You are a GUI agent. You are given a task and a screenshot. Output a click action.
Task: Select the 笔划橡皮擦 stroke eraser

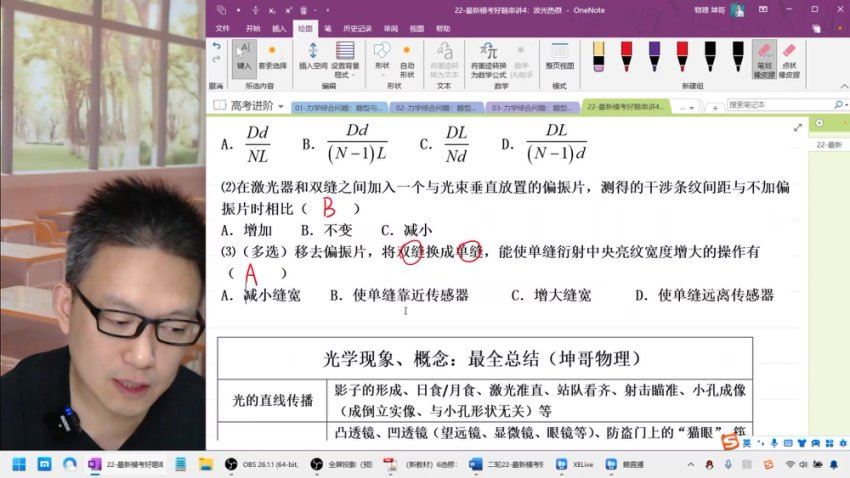coord(764,60)
